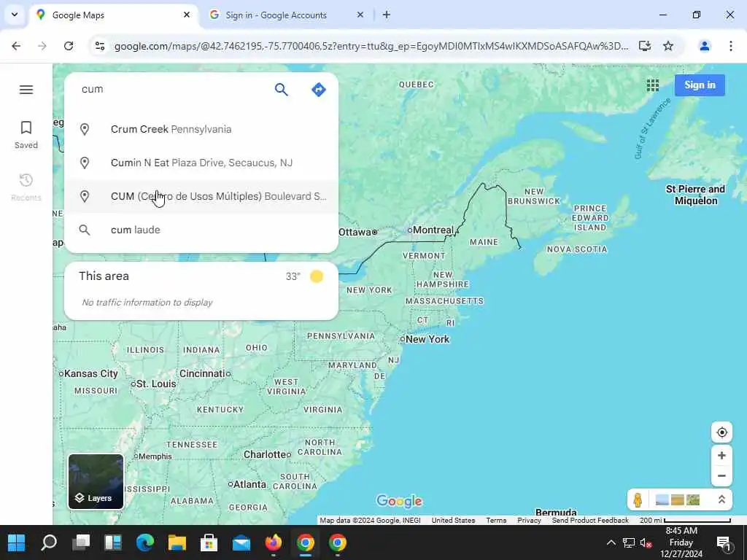Zoom in the map with plus
This screenshot has width=747, height=560.
pyautogui.click(x=721, y=455)
